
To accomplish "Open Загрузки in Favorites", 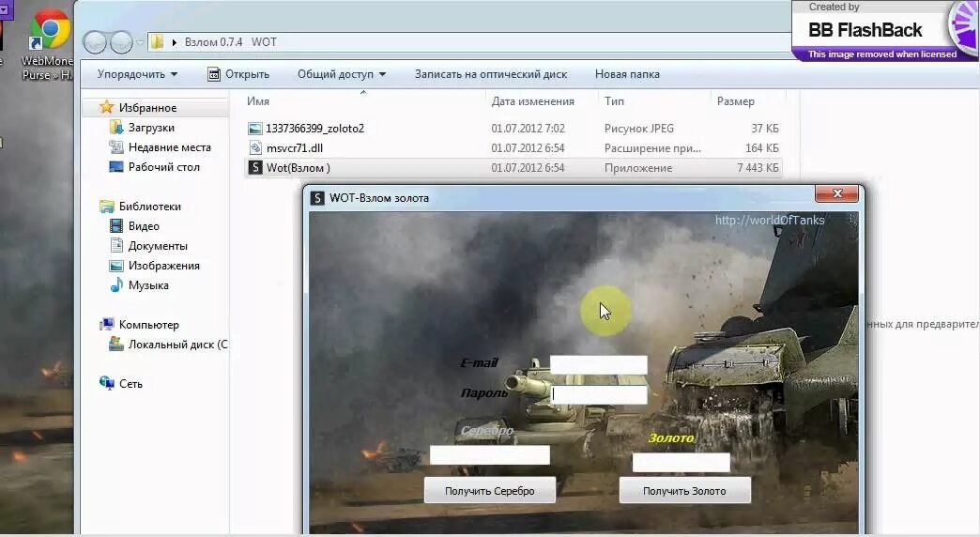I will tap(151, 128).
